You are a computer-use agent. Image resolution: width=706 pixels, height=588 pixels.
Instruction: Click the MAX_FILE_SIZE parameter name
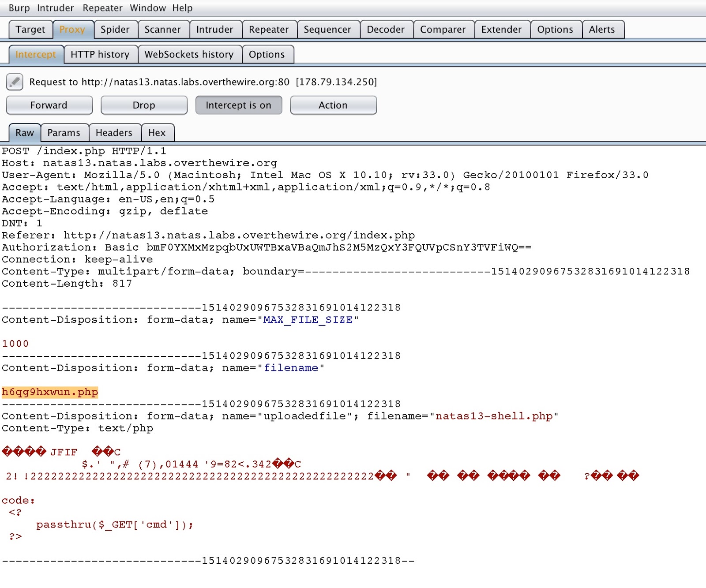click(308, 319)
